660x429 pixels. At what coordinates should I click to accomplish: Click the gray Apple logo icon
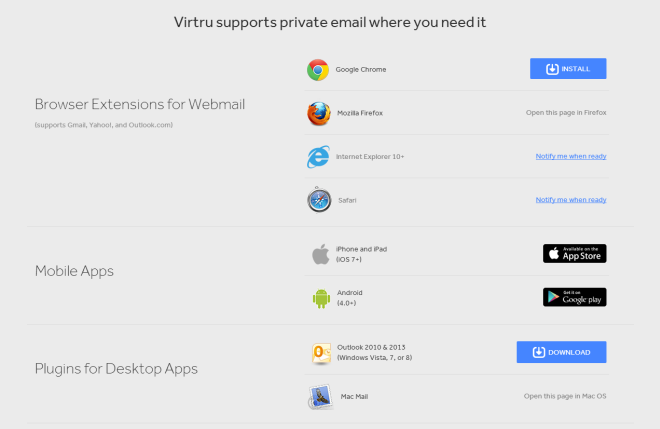(321, 254)
